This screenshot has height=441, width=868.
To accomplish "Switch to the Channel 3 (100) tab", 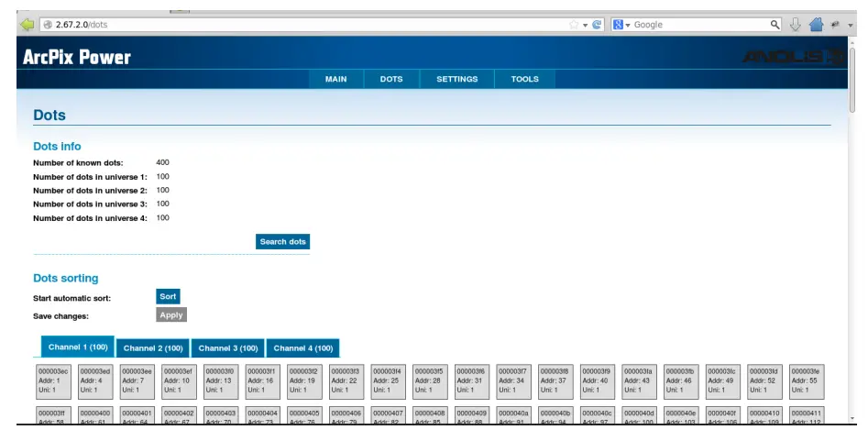I will [x=228, y=347].
